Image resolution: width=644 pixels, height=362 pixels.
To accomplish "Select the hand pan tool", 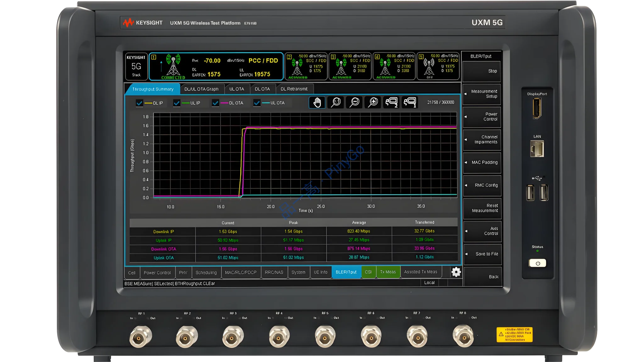I will [x=317, y=102].
